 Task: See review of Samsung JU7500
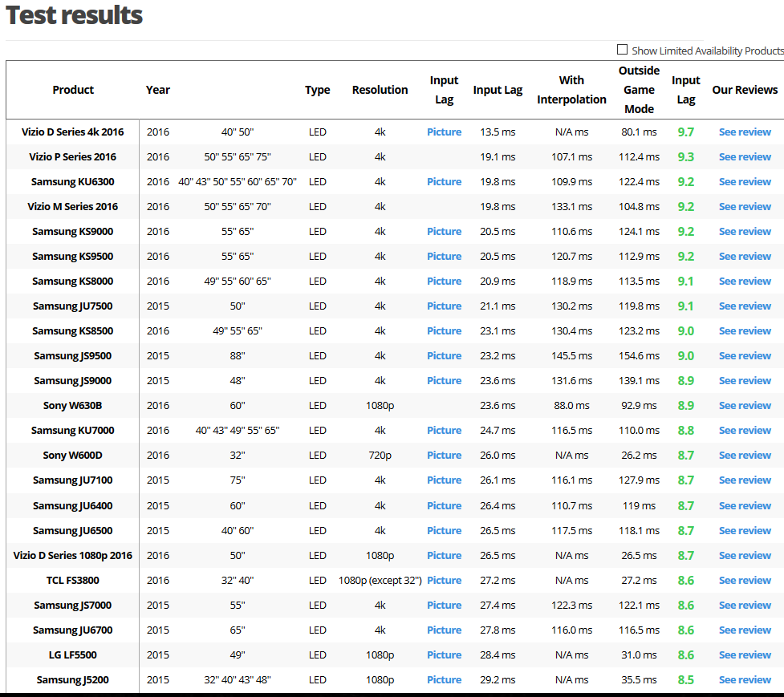[x=745, y=306]
